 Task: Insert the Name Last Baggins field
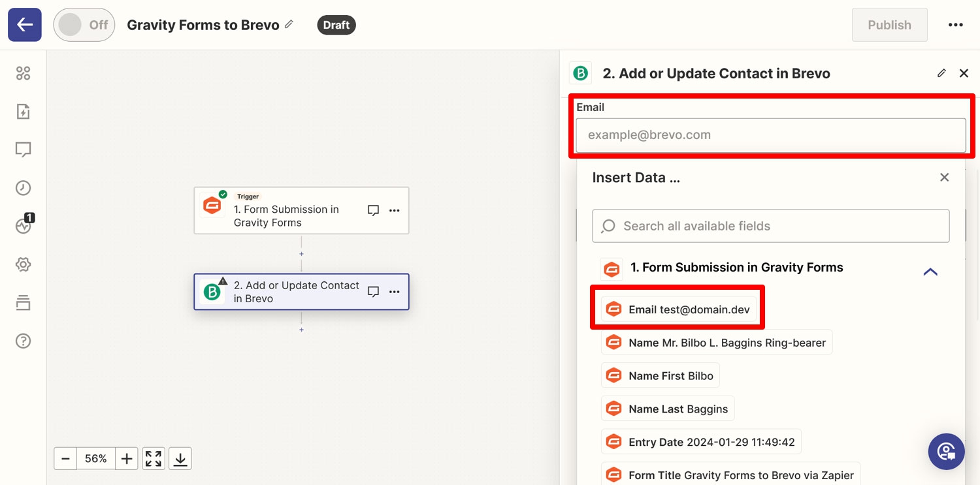[x=668, y=409]
